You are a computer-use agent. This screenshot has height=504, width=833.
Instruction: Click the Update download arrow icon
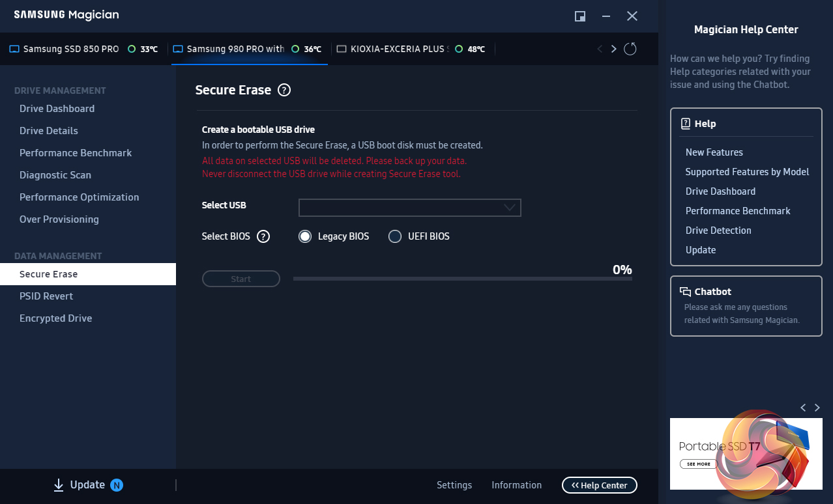59,485
